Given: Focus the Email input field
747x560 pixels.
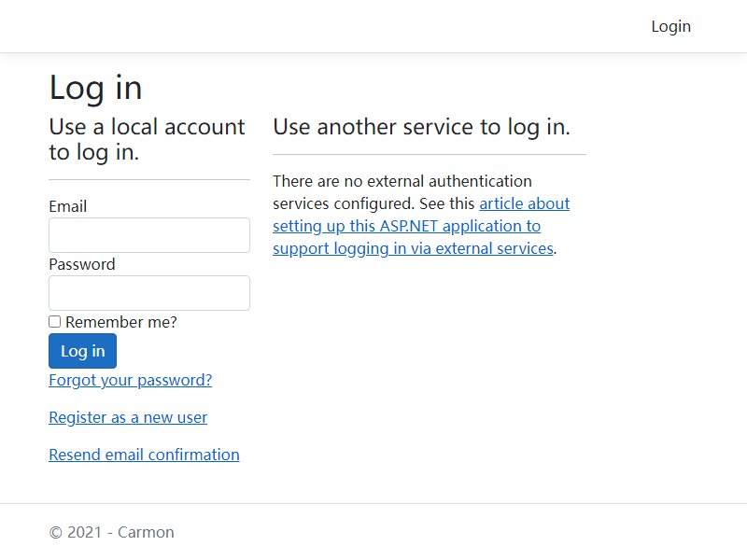Looking at the screenshot, I should (149, 235).
